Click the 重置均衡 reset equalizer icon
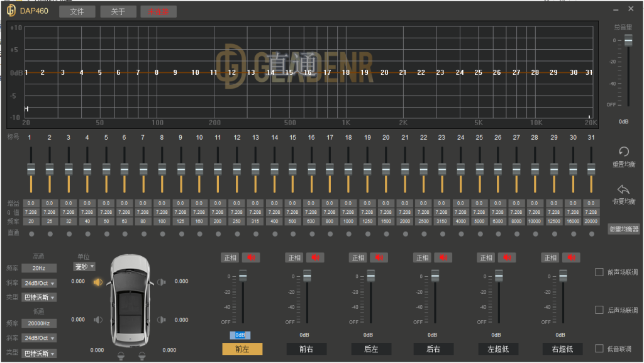644x363 pixels. tap(623, 152)
